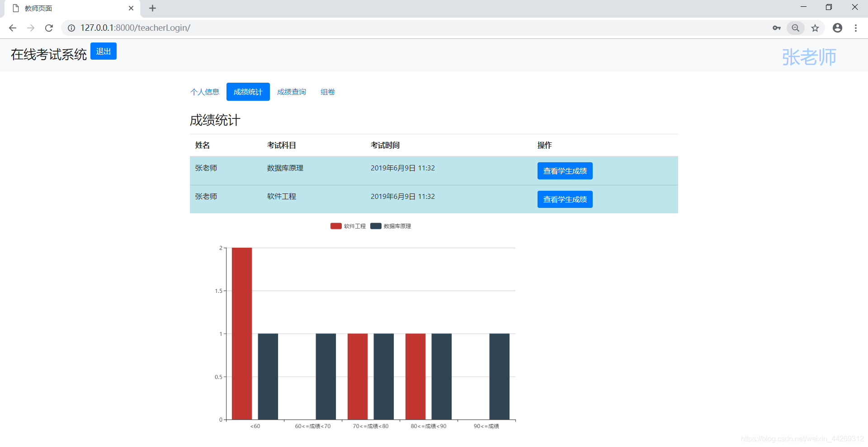The height and width of the screenshot is (447, 868).
Task: Open the 组卷 tab
Action: pos(328,92)
